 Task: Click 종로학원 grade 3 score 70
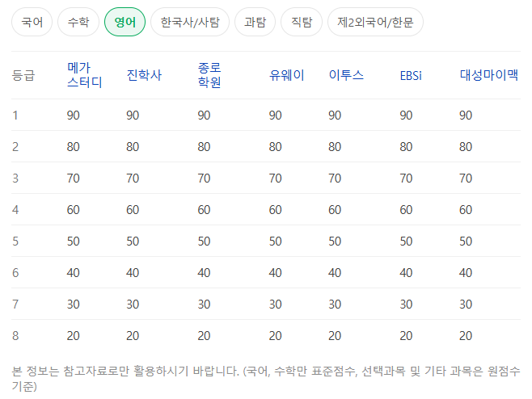(204, 178)
